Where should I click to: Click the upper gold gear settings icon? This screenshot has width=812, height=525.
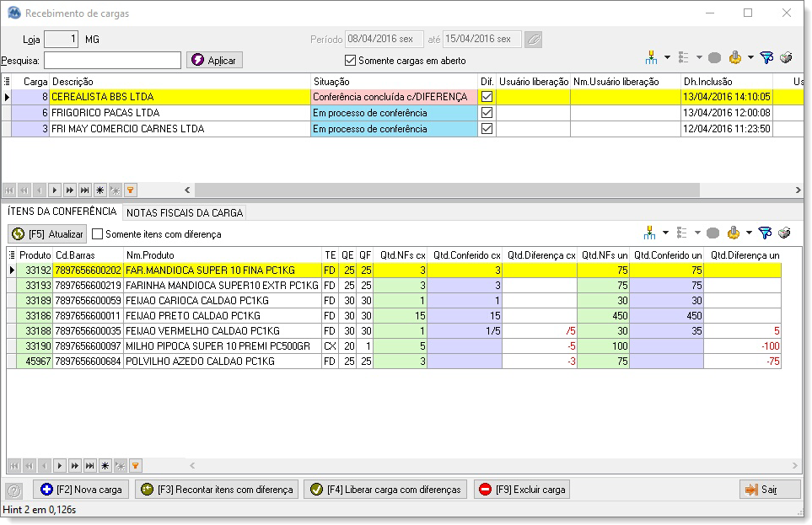734,58
